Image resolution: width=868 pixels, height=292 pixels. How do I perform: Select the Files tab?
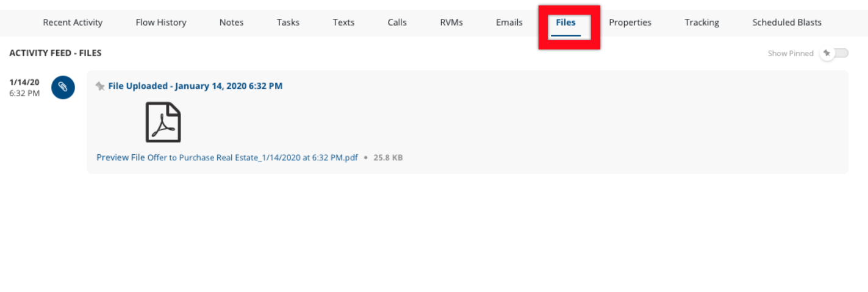(566, 23)
